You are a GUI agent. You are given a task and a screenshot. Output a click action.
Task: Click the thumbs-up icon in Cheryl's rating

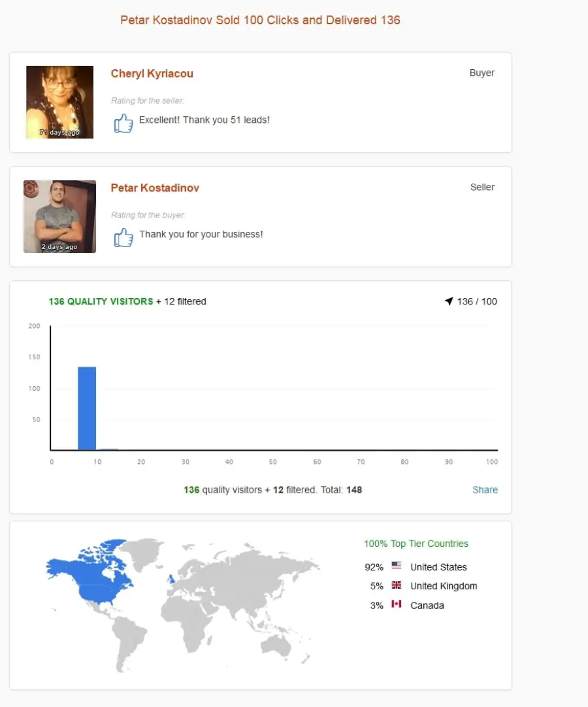[123, 123]
